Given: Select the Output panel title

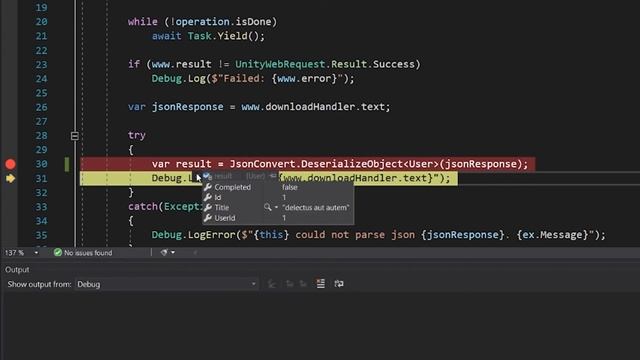Looking at the screenshot, I should click(17, 270).
